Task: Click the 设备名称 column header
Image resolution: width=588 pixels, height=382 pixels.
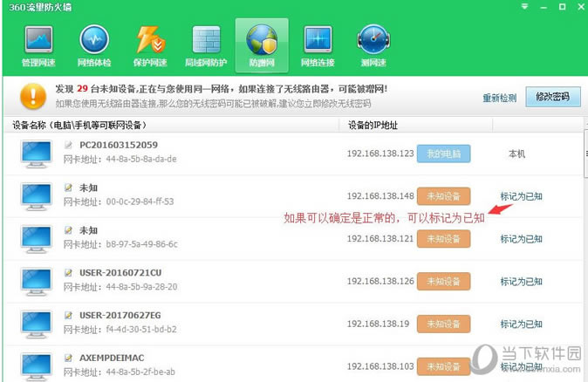Action: (x=171, y=125)
